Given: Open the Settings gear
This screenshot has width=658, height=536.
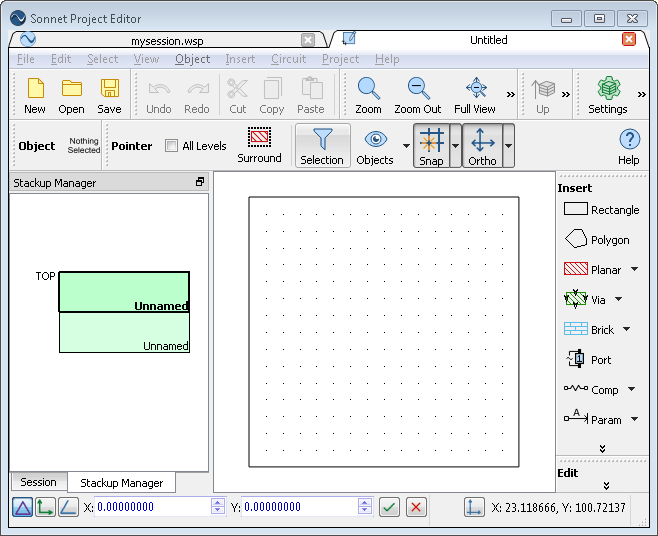Looking at the screenshot, I should pyautogui.click(x=608, y=96).
